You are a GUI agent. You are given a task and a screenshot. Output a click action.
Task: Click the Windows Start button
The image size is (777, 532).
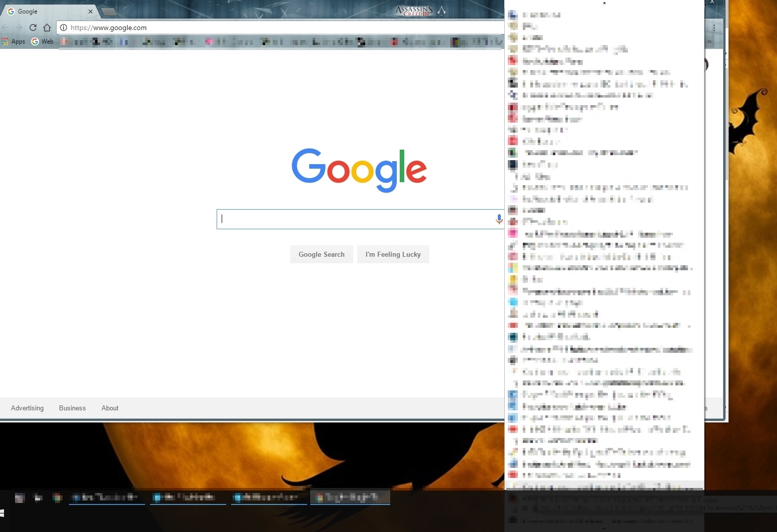click(x=3, y=513)
